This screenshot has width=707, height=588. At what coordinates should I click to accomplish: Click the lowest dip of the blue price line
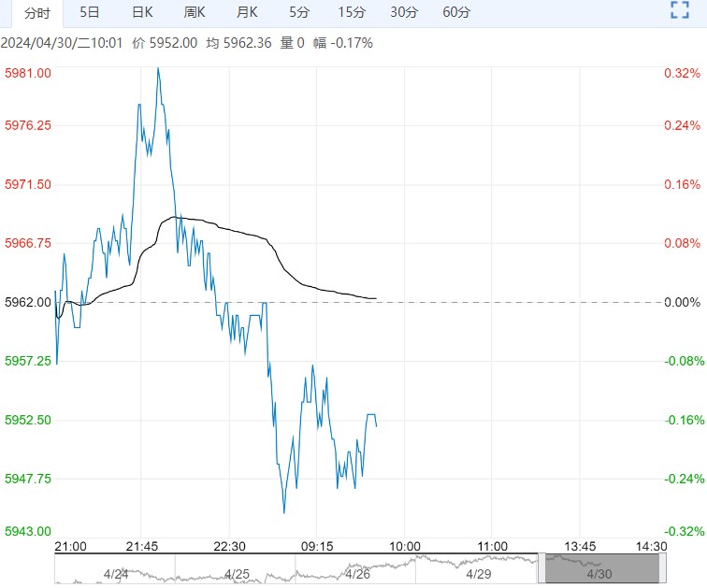pyautogui.click(x=284, y=512)
